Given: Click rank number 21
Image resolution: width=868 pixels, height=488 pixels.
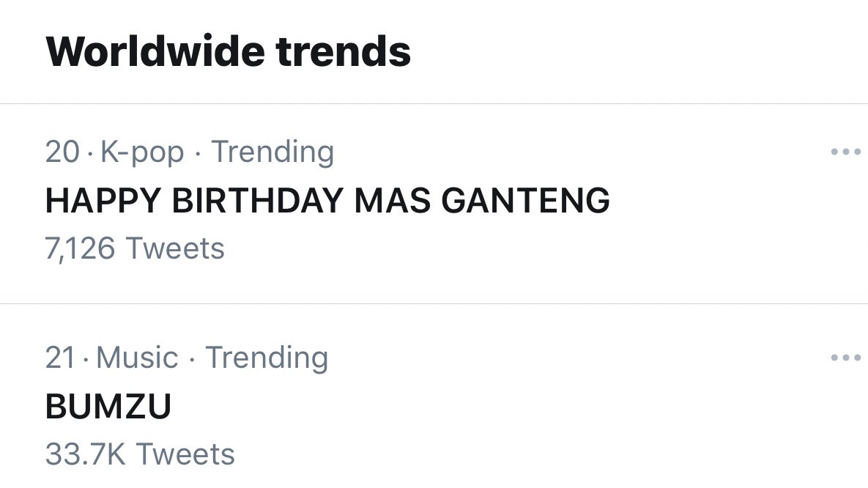Looking at the screenshot, I should 60,358.
